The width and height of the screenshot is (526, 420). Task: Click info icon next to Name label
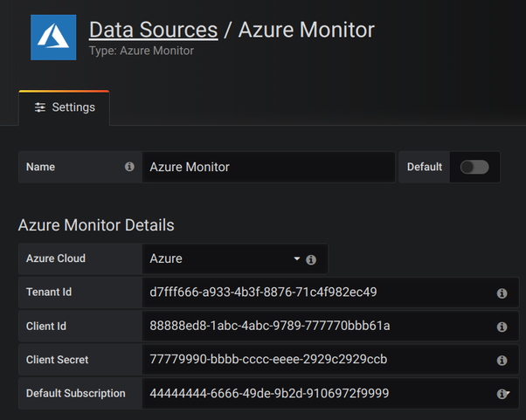click(129, 167)
